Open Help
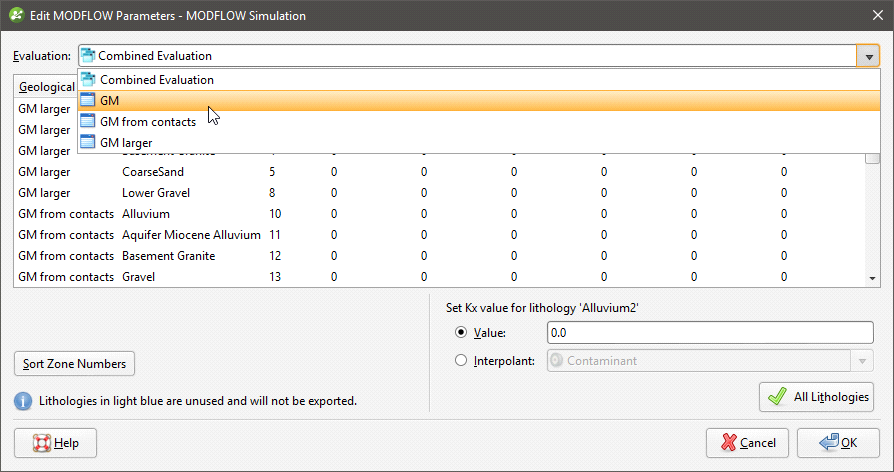 click(55, 443)
